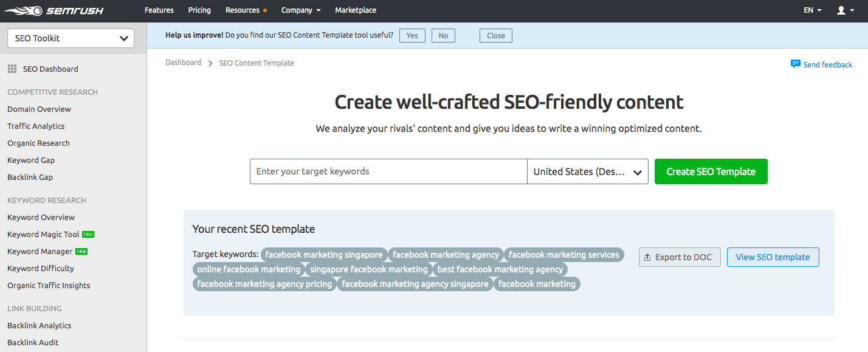Click the SEO Dashboard grid icon
Image resolution: width=868 pixels, height=352 pixels.
(x=12, y=69)
